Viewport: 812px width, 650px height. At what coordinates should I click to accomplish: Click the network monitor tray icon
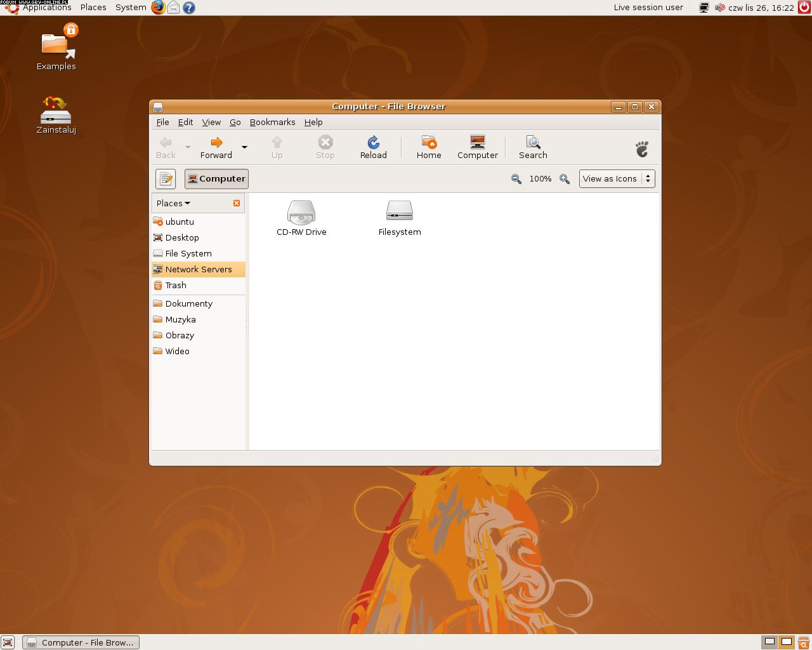[x=704, y=8]
